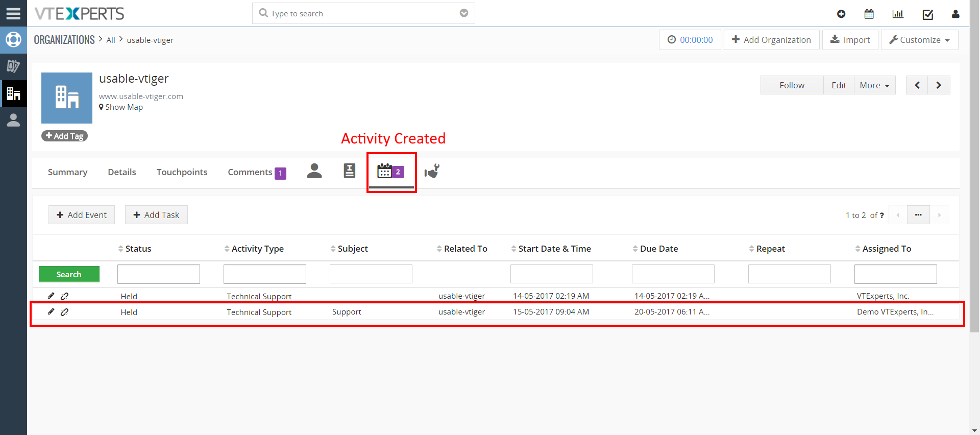Image resolution: width=980 pixels, height=435 pixels.
Task: Open the Contacts person sidebar icon
Action: (13, 120)
